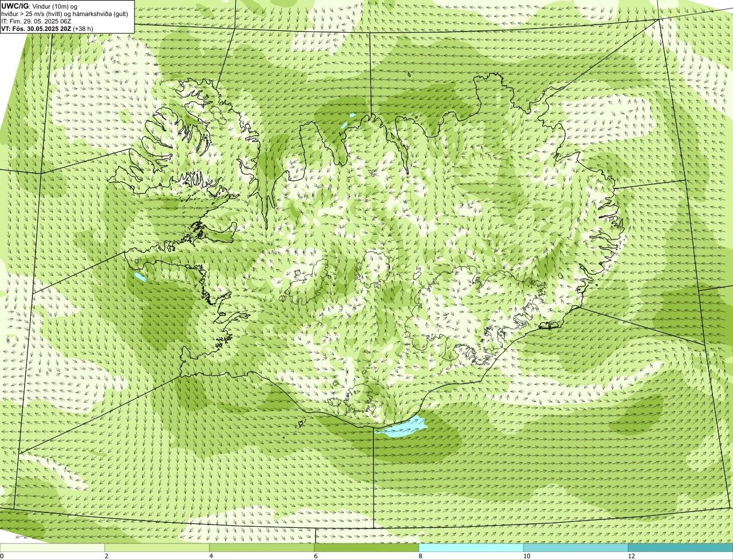The height and width of the screenshot is (560, 733).
Task: Click the teal above-12 m/s legend swatch
Action: [680, 548]
